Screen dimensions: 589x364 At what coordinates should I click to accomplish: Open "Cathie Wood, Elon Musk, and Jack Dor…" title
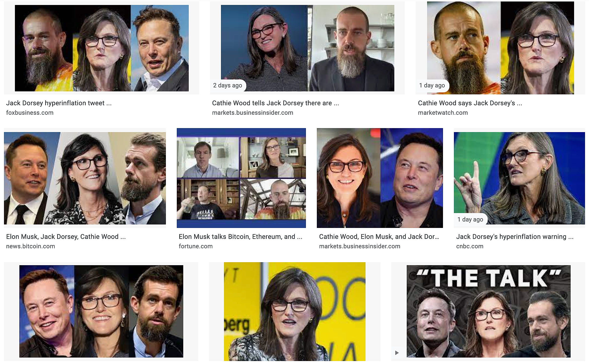pyautogui.click(x=379, y=237)
